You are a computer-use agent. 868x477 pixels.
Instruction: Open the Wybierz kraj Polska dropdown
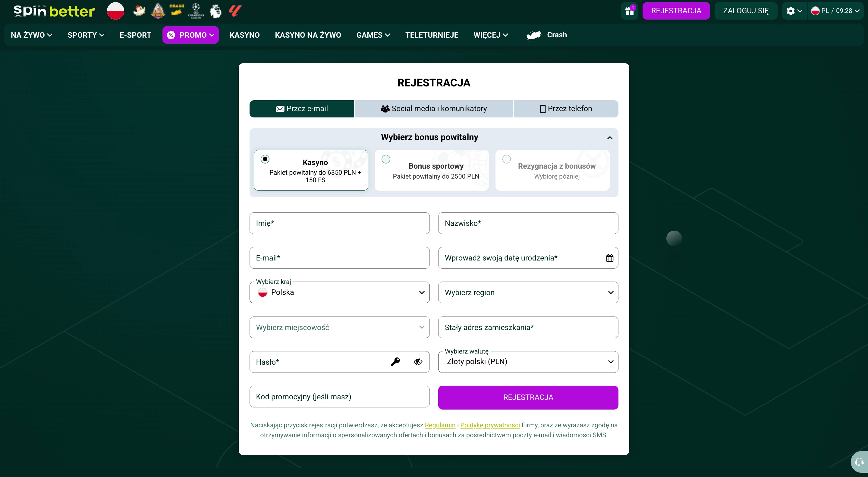click(x=339, y=292)
